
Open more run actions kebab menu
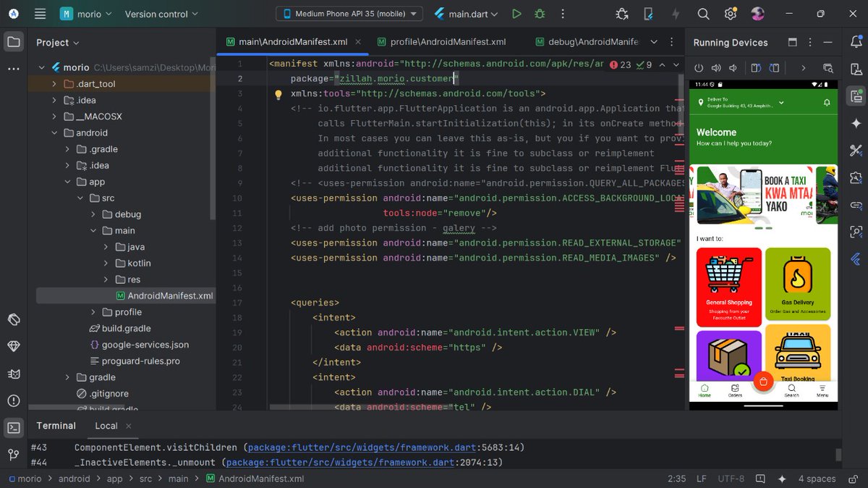coord(562,14)
